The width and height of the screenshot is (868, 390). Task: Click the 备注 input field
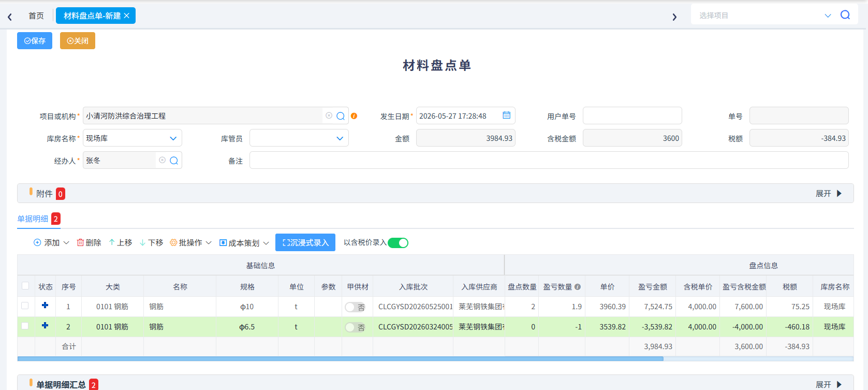pos(549,160)
